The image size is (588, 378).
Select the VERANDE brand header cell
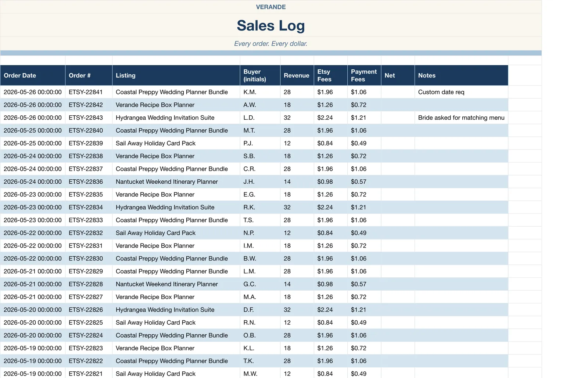coord(271,7)
